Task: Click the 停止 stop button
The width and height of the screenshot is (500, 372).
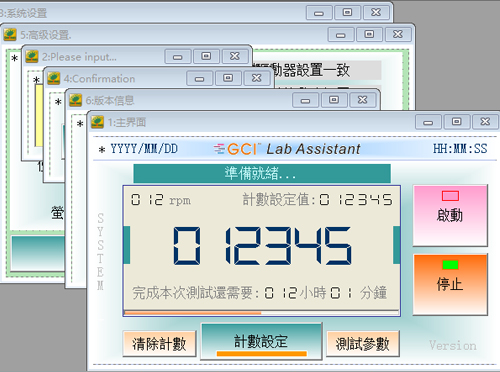Action: coord(450,284)
